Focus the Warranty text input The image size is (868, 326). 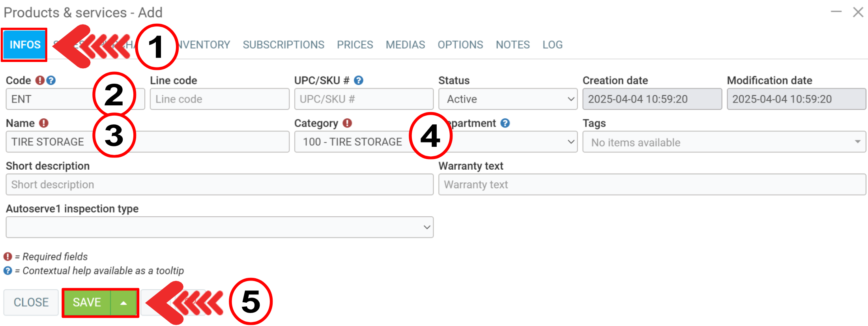(x=652, y=185)
